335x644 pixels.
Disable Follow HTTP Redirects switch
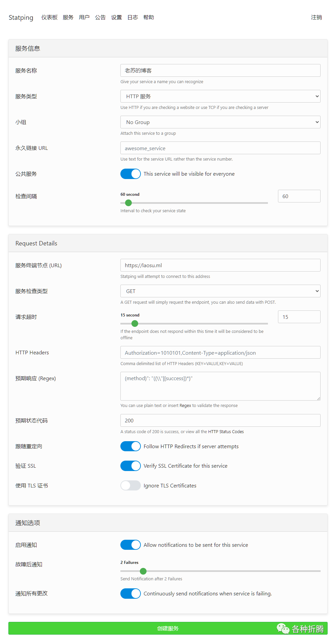tap(130, 446)
